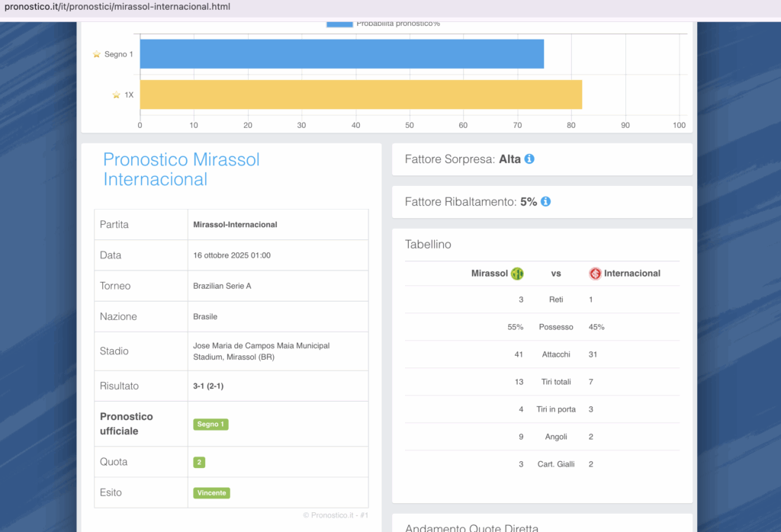Viewport: 781px width, 532px height.
Task: Click the Possesso row label in Tabellino
Action: click(x=555, y=327)
